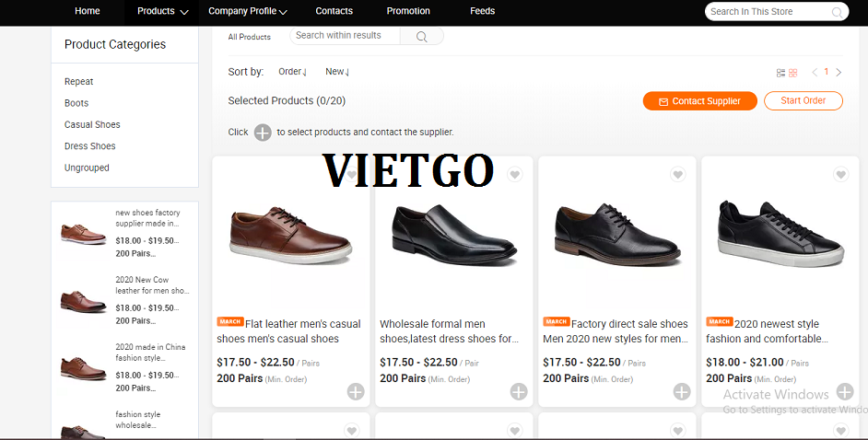Click the Start Order button
This screenshot has height=440, width=868.
tap(803, 101)
